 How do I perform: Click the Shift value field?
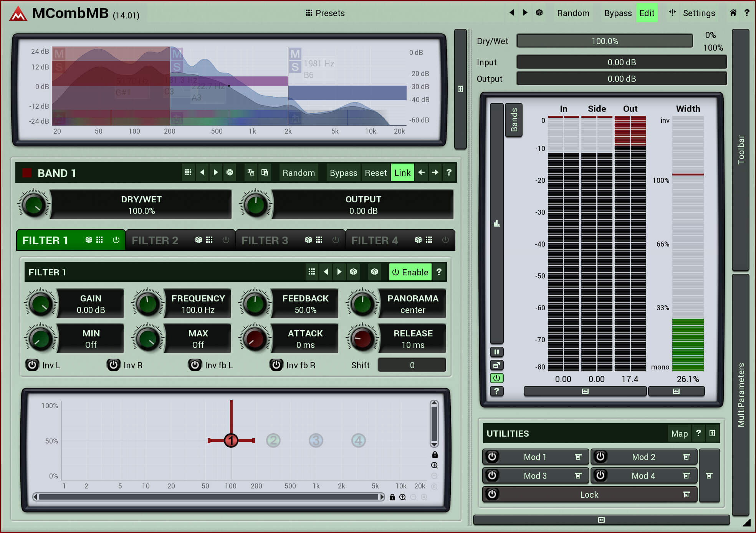coord(412,365)
